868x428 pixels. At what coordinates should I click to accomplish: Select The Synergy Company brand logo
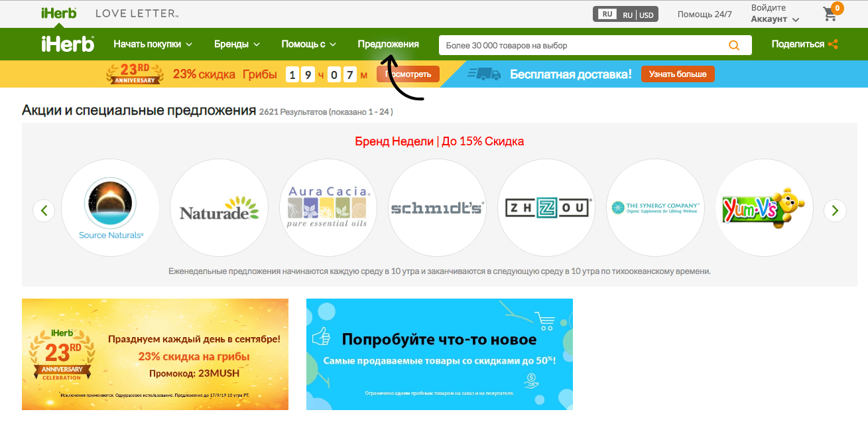pos(655,208)
